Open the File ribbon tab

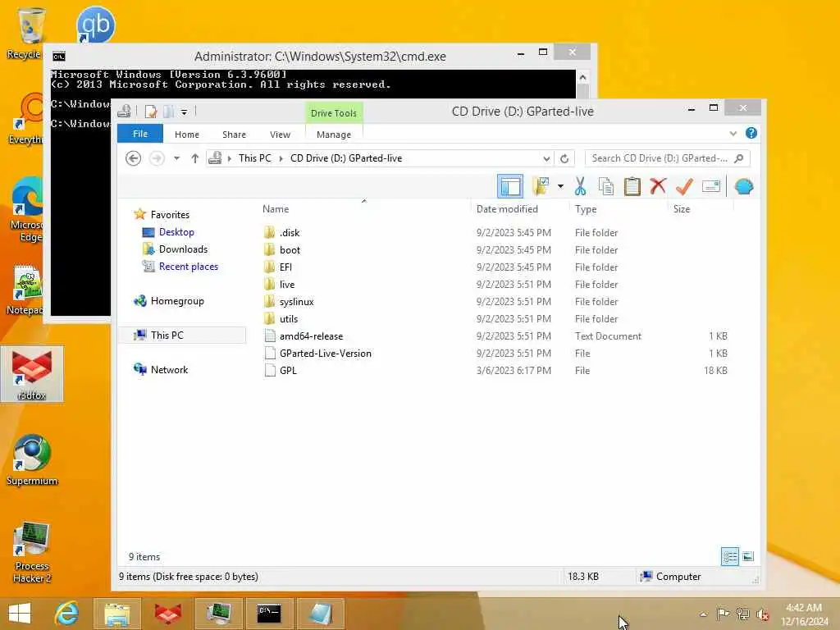pos(139,134)
